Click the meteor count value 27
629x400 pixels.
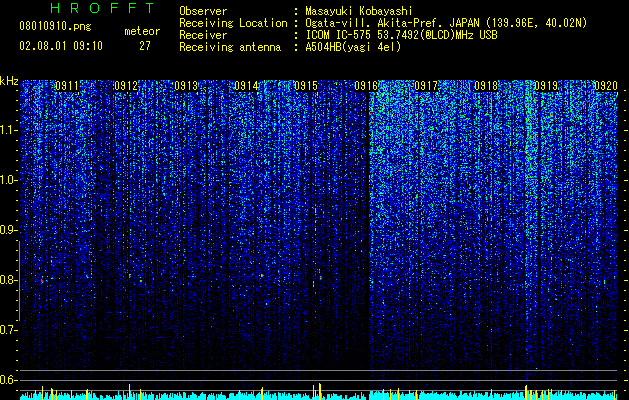(145, 46)
